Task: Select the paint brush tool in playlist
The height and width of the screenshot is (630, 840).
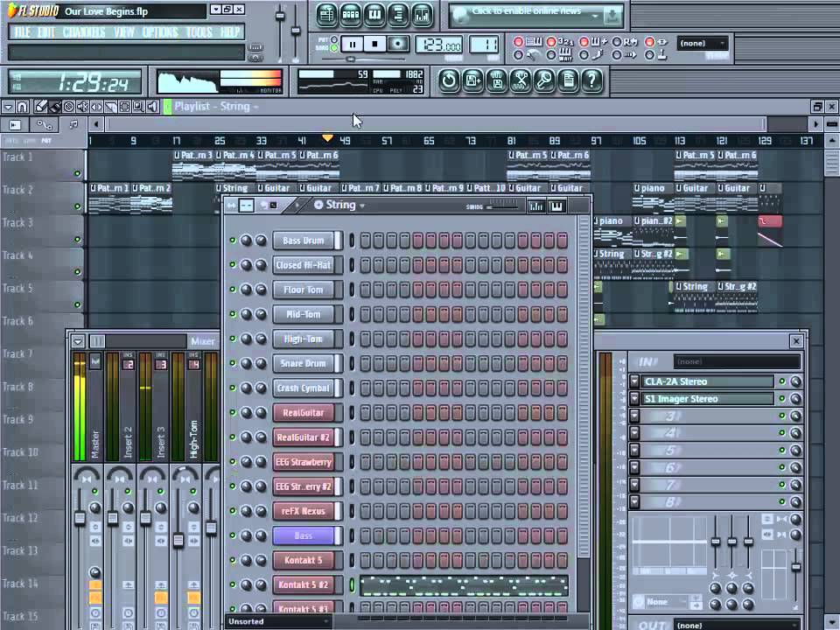Action: coord(54,107)
